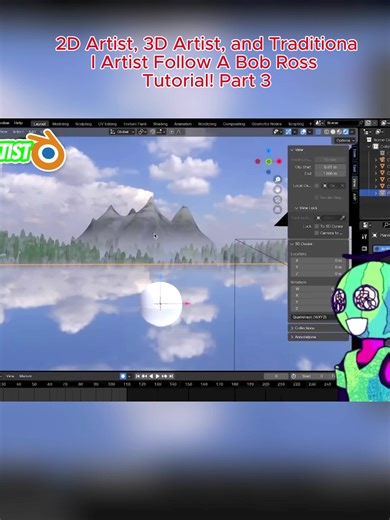This screenshot has height=520, width=390.
Task: Open the Scripting workspace tab
Action: point(296,124)
